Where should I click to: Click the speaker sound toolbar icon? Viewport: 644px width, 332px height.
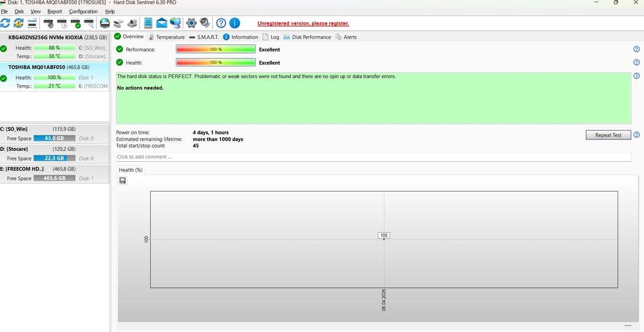(205, 23)
